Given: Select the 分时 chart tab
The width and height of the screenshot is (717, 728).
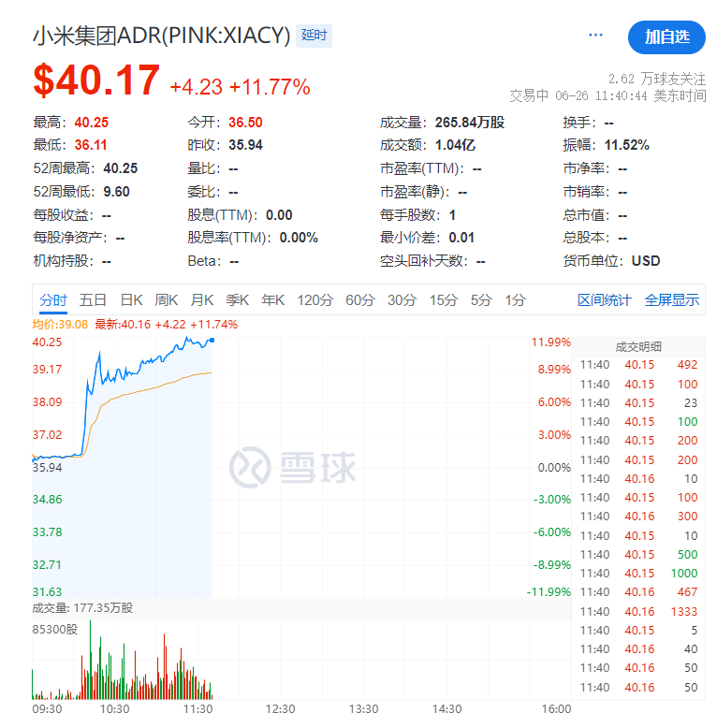Looking at the screenshot, I should 53,300.
